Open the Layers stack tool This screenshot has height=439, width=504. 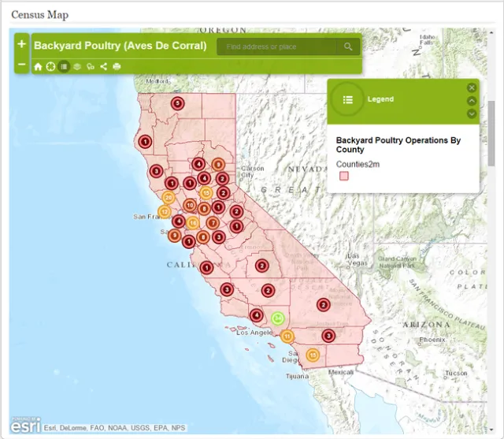pyautogui.click(x=77, y=66)
